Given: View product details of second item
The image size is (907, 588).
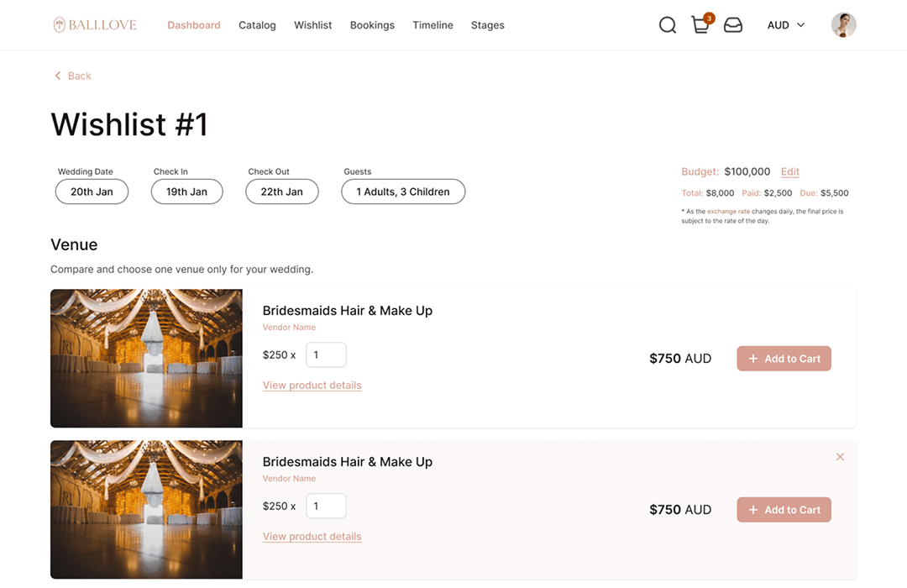Looking at the screenshot, I should click(312, 536).
